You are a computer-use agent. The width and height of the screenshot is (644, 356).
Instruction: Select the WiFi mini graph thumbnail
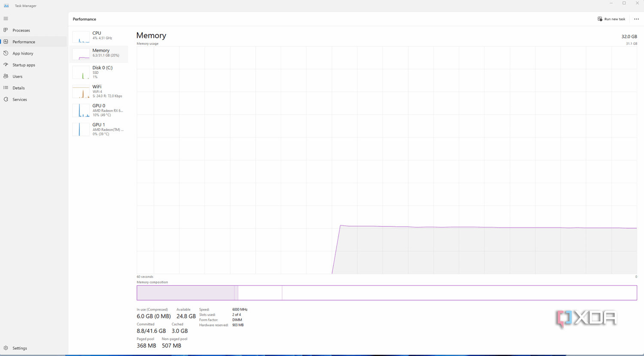[x=81, y=92]
